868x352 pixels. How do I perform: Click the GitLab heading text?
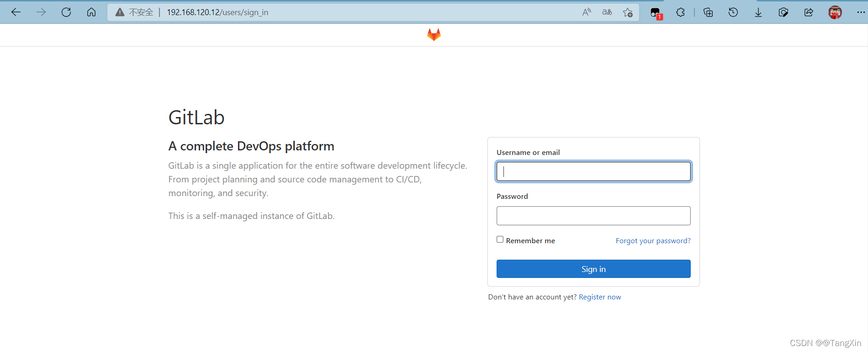click(x=196, y=117)
